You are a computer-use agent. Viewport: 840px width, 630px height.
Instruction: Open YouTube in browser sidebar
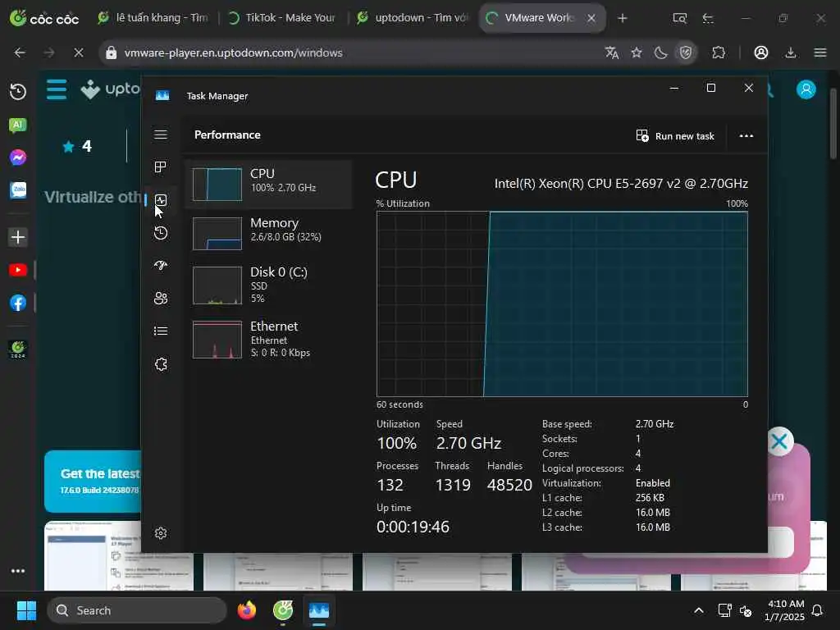(x=18, y=270)
